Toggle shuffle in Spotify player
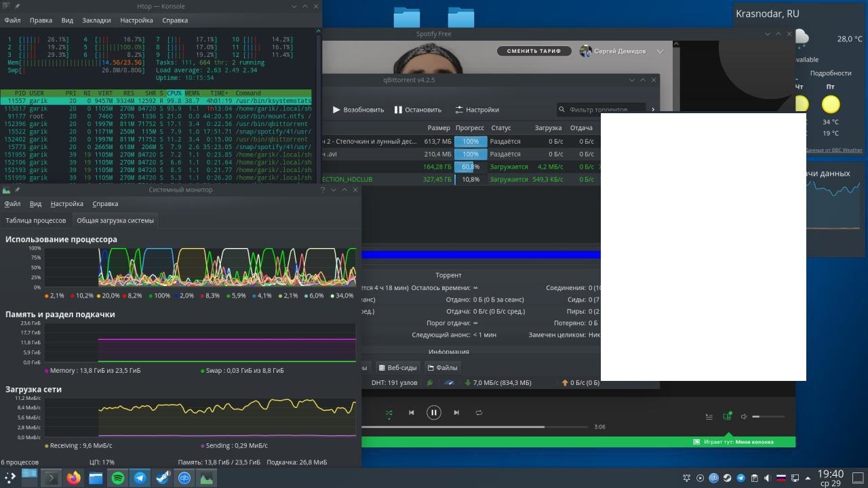The width and height of the screenshot is (868, 488). 389,412
